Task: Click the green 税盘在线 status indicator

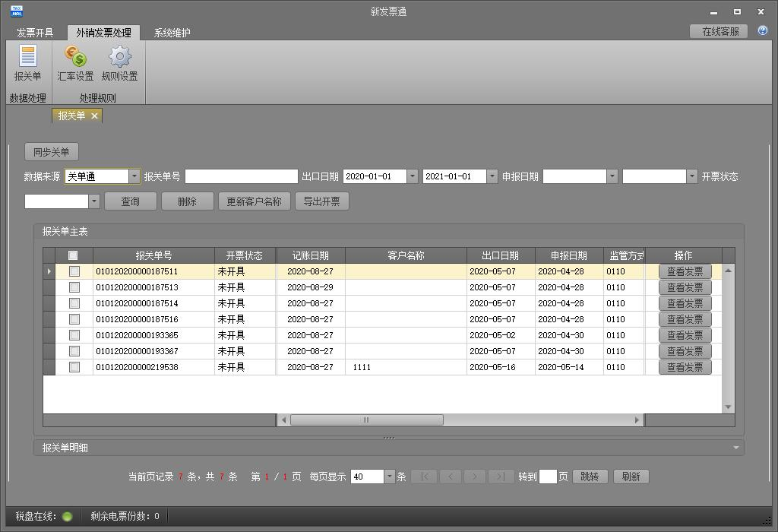Action: pos(67,517)
